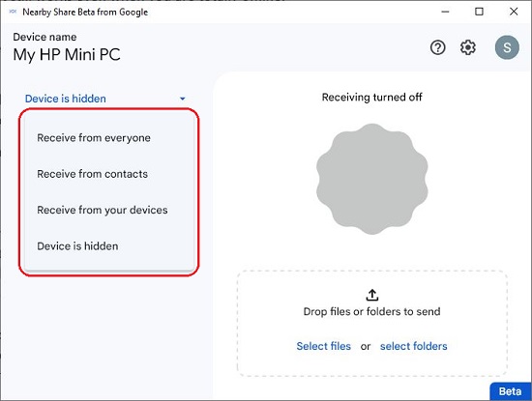Open the Select files link

click(x=324, y=346)
